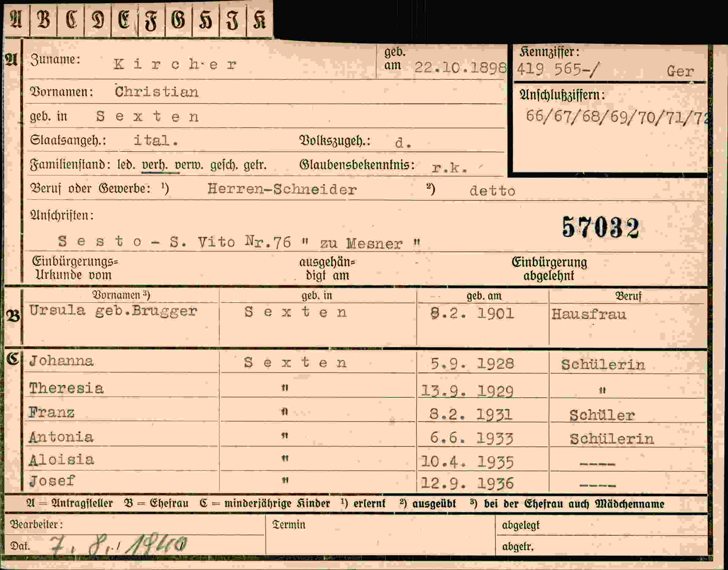Click the 'abgetr.' field label

tap(517, 547)
